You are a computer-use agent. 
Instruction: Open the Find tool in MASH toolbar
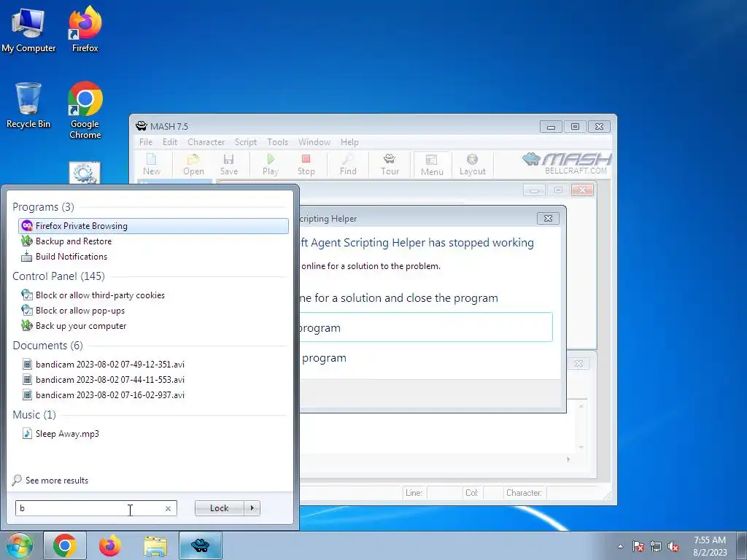(x=348, y=165)
